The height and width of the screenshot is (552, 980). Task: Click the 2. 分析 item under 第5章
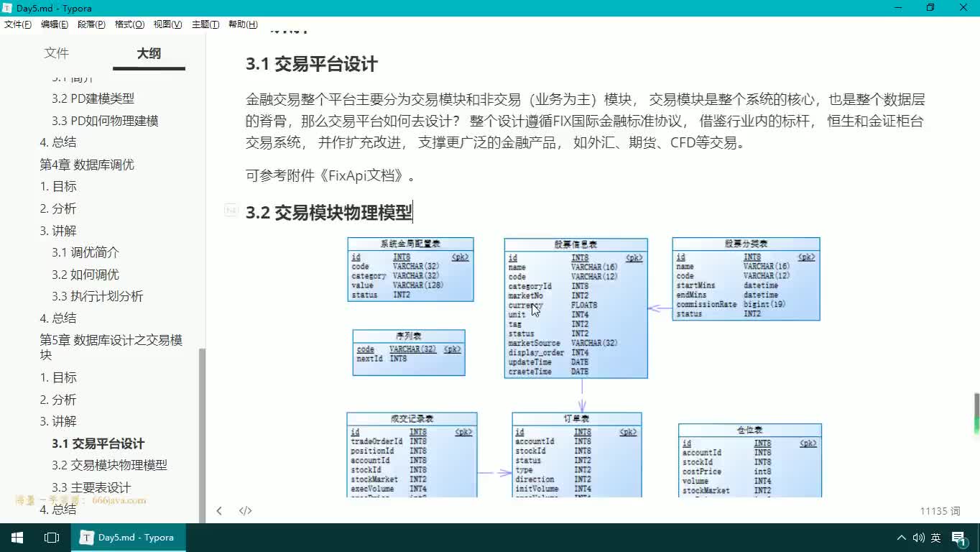coord(58,400)
